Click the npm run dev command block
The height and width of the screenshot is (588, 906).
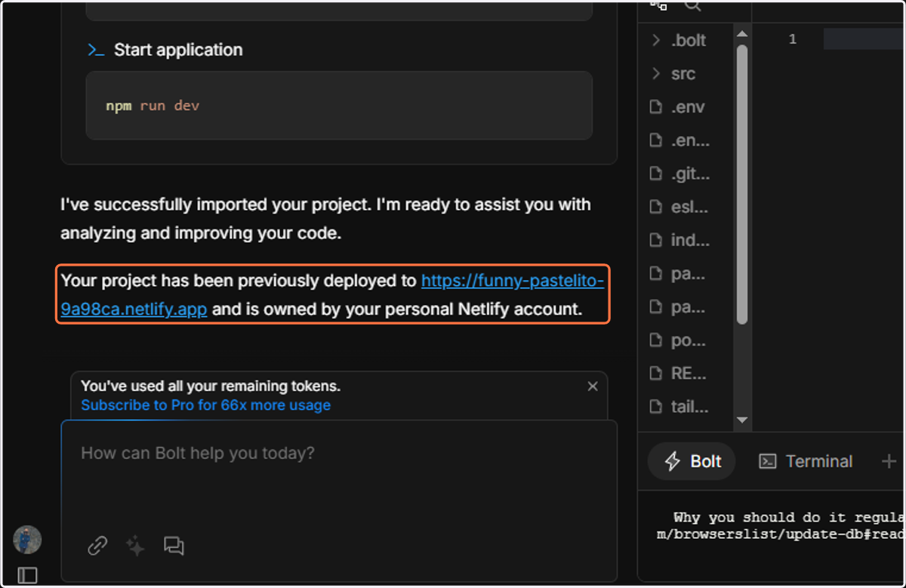point(339,106)
